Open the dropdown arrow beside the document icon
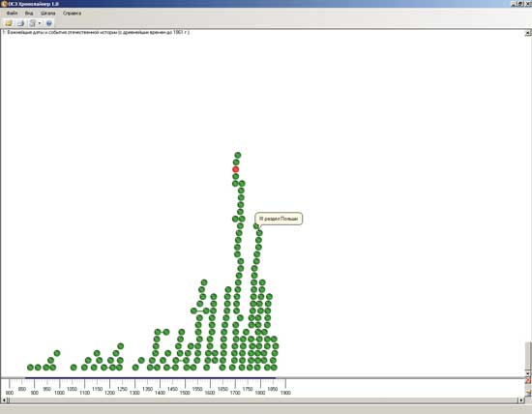The width and height of the screenshot is (532, 414). pyautogui.click(x=40, y=23)
